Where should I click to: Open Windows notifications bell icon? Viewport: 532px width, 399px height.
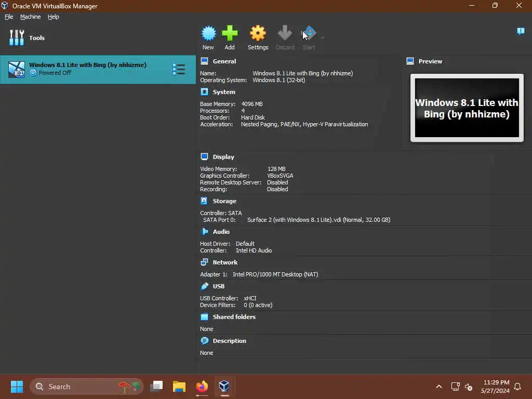[517, 387]
